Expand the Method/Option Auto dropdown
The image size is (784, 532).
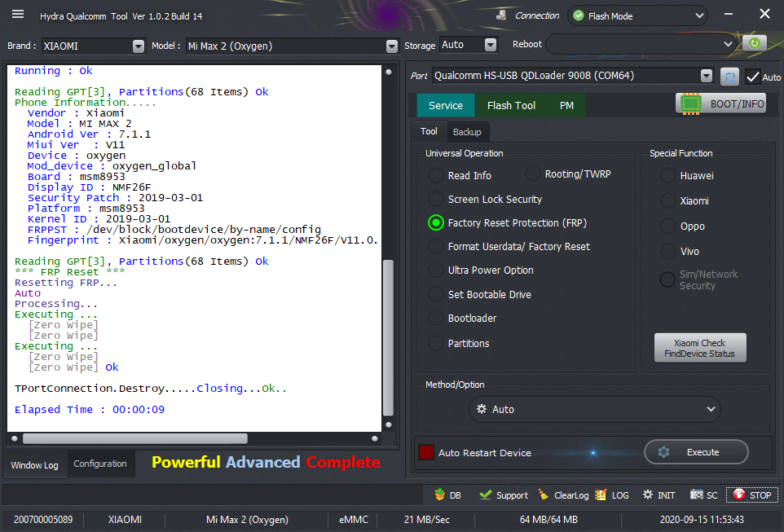click(x=595, y=409)
